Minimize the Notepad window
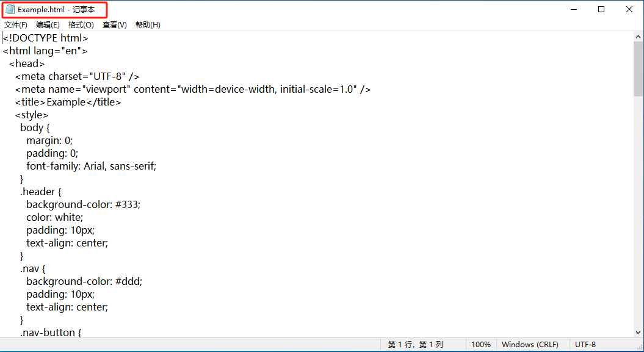This screenshot has height=352, width=644. [x=573, y=10]
